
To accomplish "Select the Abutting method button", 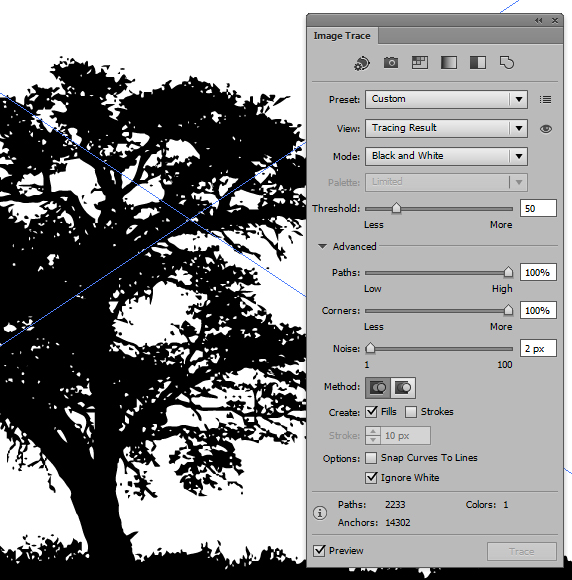I will tap(378, 388).
